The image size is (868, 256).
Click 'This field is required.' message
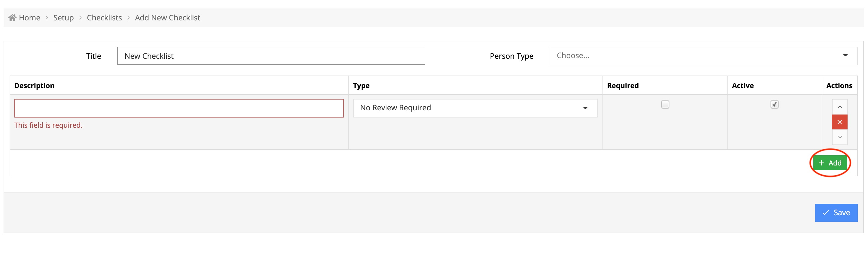pyautogui.click(x=48, y=125)
